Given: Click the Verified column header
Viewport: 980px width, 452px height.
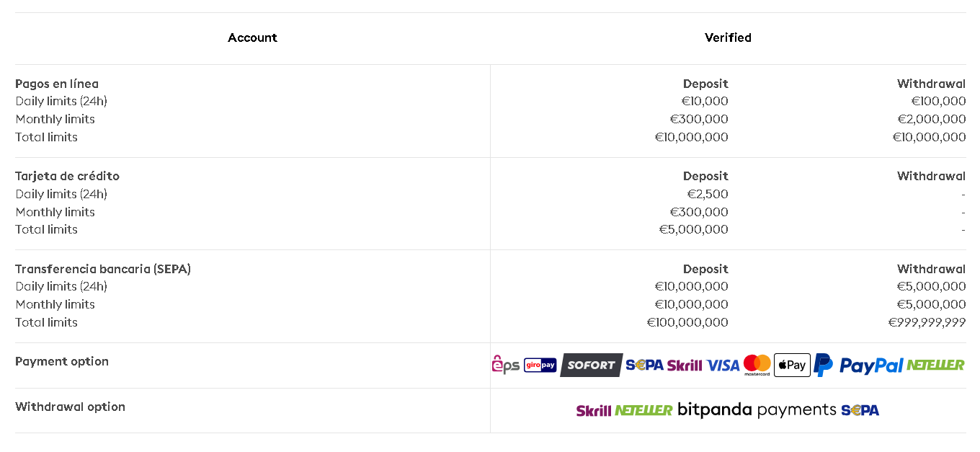Looking at the screenshot, I should [728, 37].
